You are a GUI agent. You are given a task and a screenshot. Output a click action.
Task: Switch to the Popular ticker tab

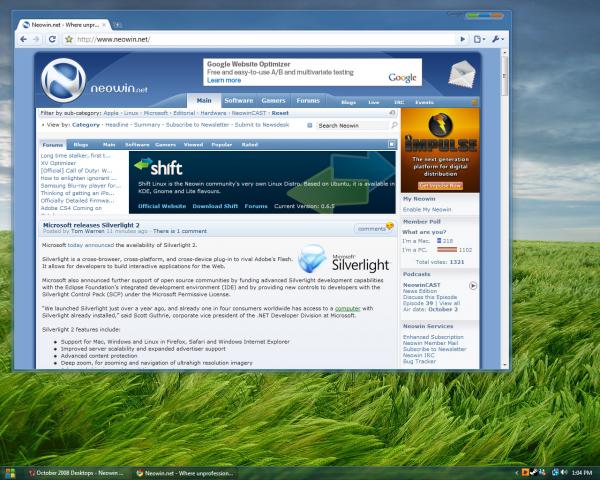(x=222, y=145)
